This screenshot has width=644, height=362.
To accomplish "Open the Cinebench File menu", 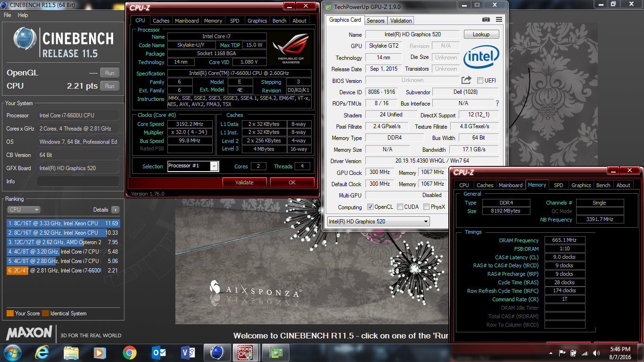I will [8, 15].
